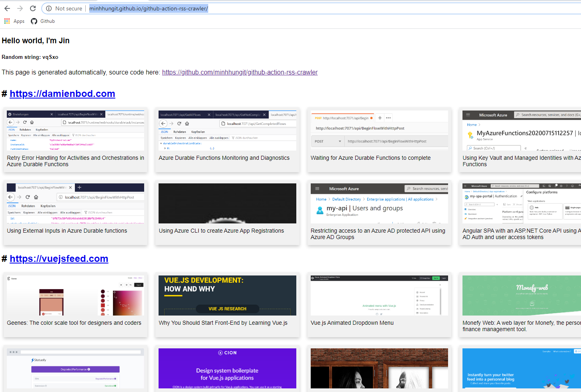Image resolution: width=581 pixels, height=392 pixels.
Task: Click Monitoring and Diagnostics card thumbnail
Action: tap(227, 131)
